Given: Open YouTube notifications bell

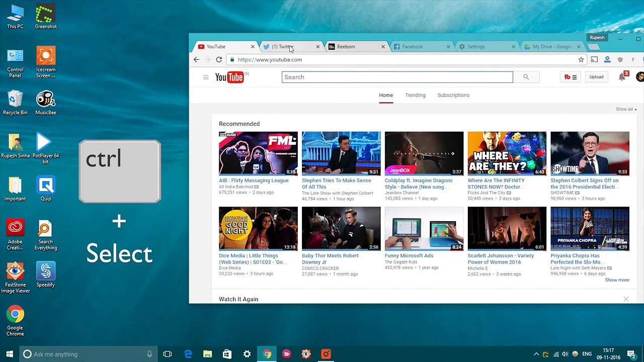Looking at the screenshot, I should [x=622, y=76].
